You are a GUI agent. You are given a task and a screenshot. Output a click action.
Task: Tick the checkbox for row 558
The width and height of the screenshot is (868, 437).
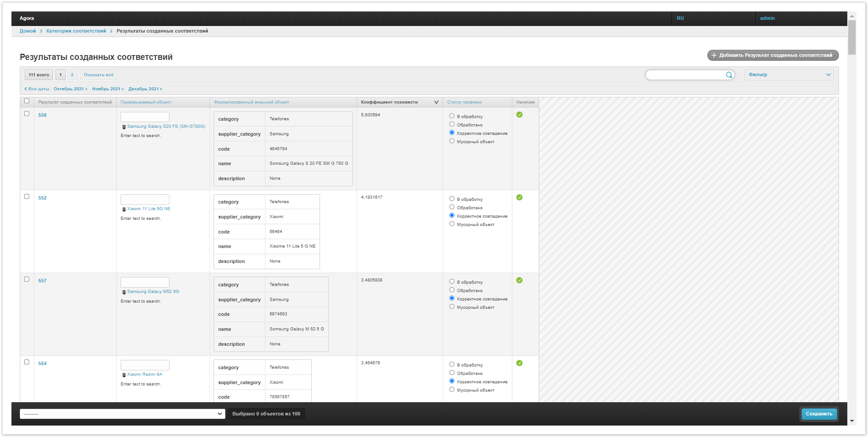(x=27, y=114)
